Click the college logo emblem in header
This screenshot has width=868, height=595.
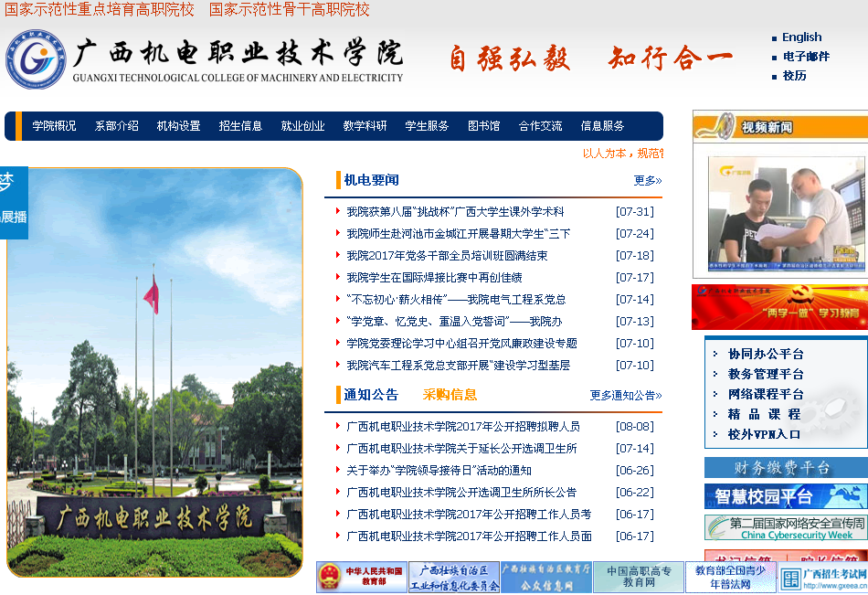coord(36,59)
